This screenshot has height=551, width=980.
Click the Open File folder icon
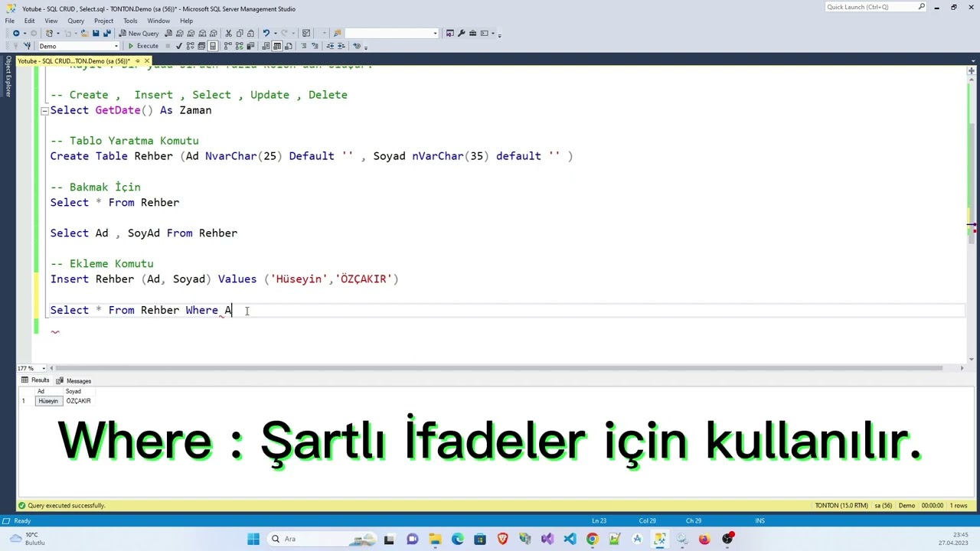tap(84, 33)
